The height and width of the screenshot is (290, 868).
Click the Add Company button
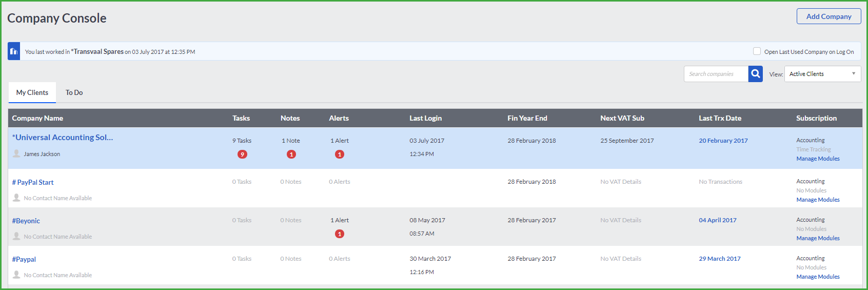click(x=828, y=16)
